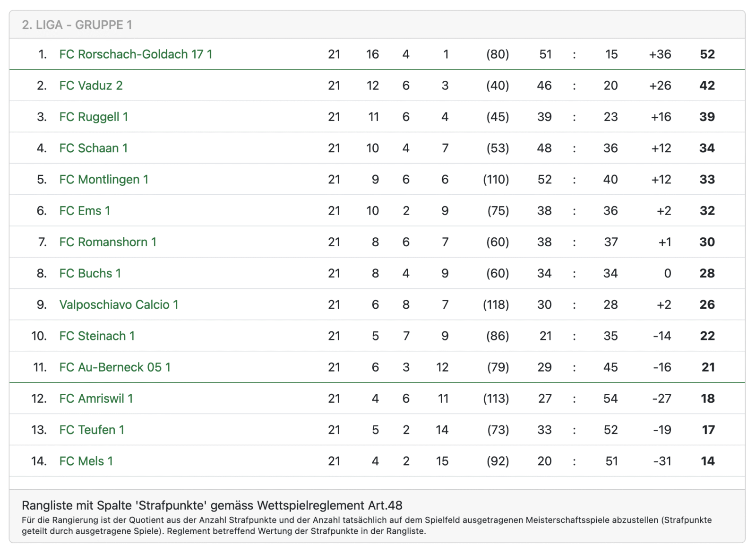Select the FC Buchs 1 link

[90, 273]
